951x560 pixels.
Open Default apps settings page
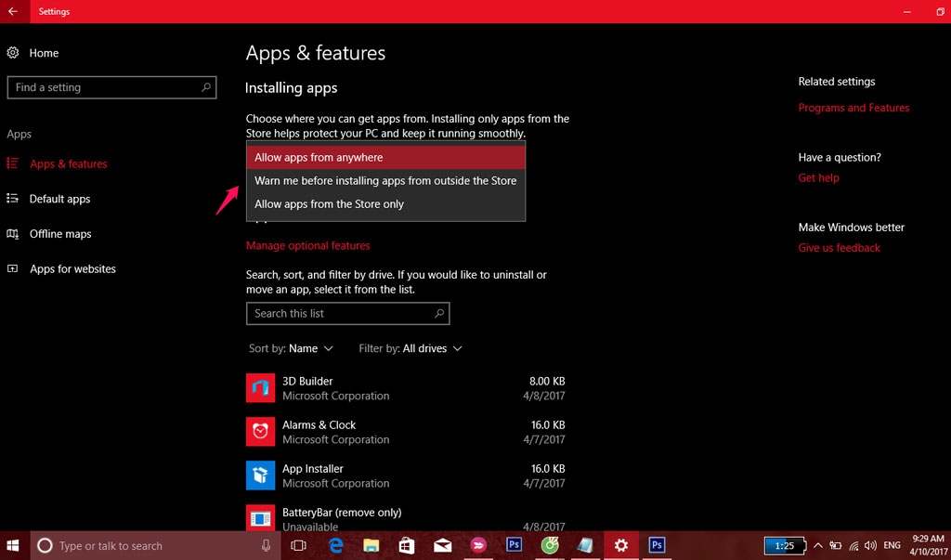tap(59, 199)
